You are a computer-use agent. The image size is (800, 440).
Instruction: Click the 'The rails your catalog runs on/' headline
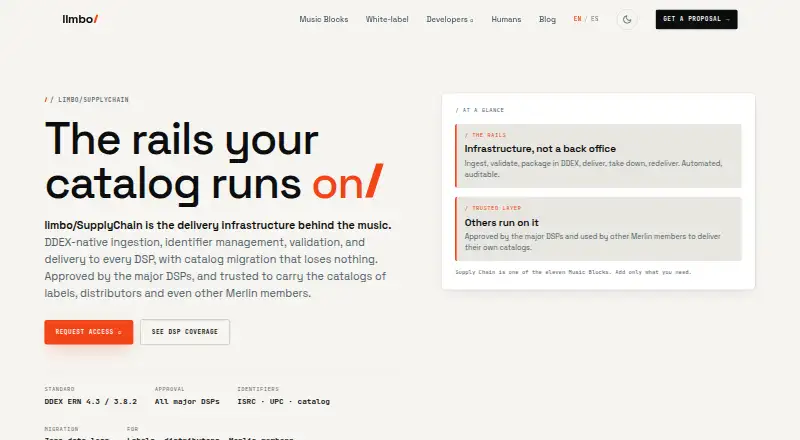(214, 161)
